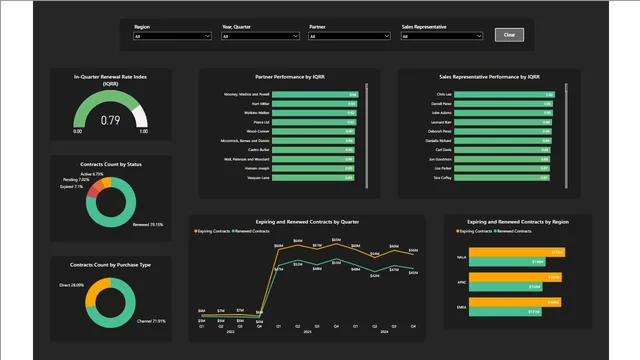Viewport: 640px width, 360px height.
Task: Click the Channel 71.91% label
Action: tap(151, 321)
